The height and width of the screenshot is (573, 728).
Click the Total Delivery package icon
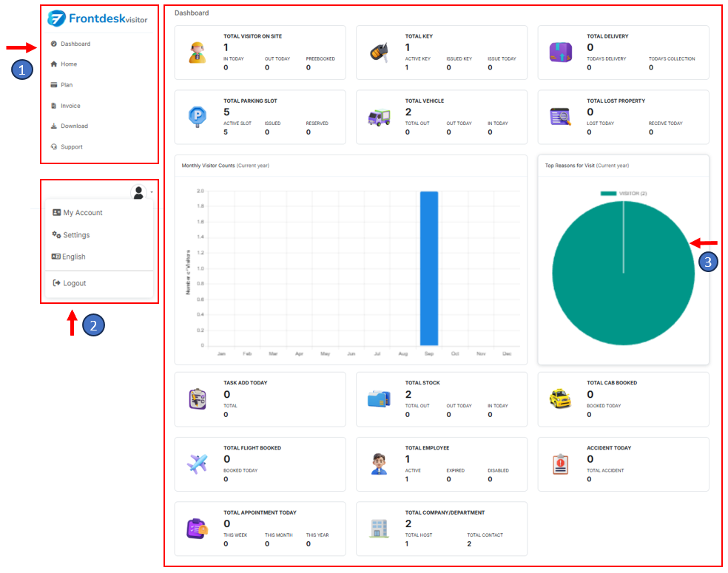coord(560,52)
